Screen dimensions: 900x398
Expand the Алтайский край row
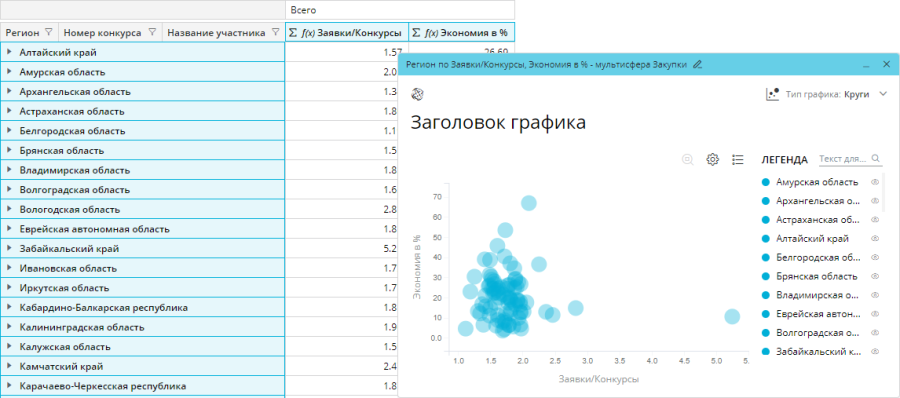click(9, 52)
